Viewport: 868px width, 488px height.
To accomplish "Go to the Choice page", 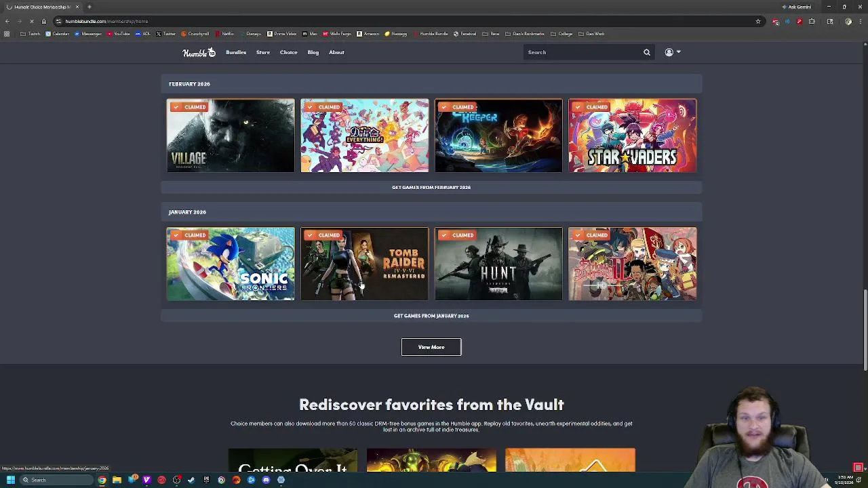I will click(289, 52).
